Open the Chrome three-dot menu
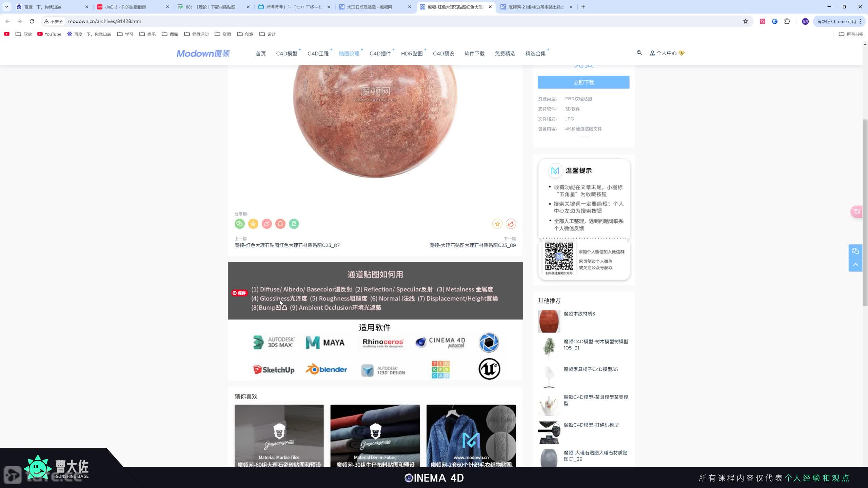The height and width of the screenshot is (488, 868). click(860, 21)
